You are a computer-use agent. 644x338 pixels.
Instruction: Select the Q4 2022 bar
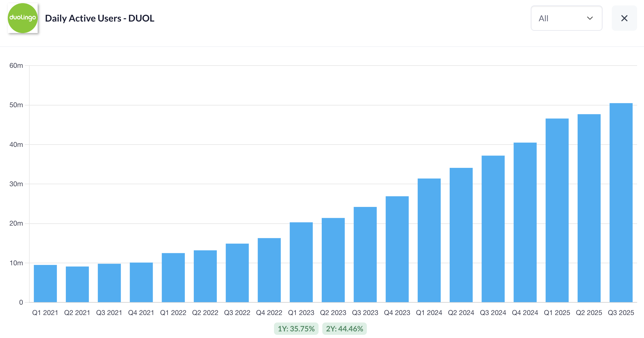pyautogui.click(x=269, y=270)
